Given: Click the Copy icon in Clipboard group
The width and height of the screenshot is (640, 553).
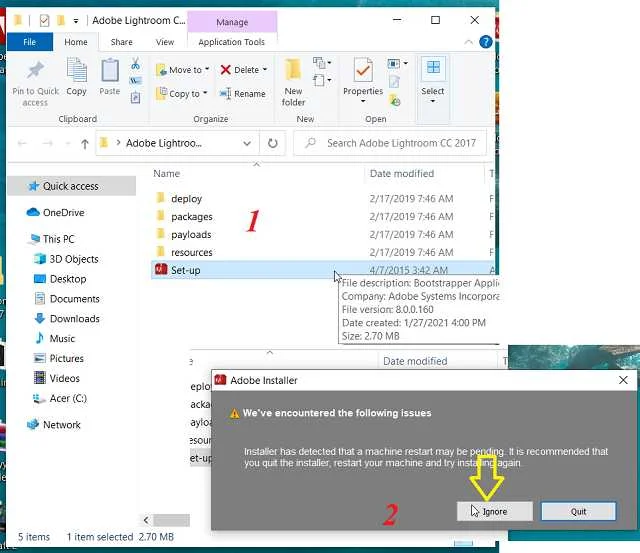Looking at the screenshot, I should pos(77,72).
